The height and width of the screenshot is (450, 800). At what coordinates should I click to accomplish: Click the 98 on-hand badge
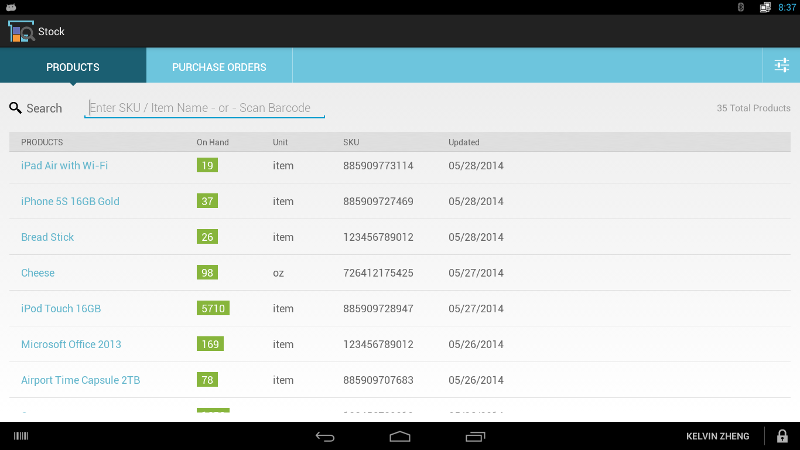click(x=207, y=272)
